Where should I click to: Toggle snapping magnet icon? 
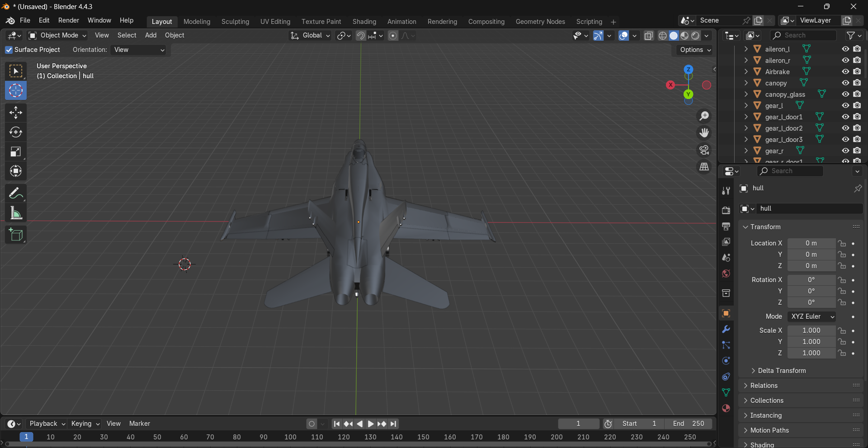pyautogui.click(x=360, y=36)
